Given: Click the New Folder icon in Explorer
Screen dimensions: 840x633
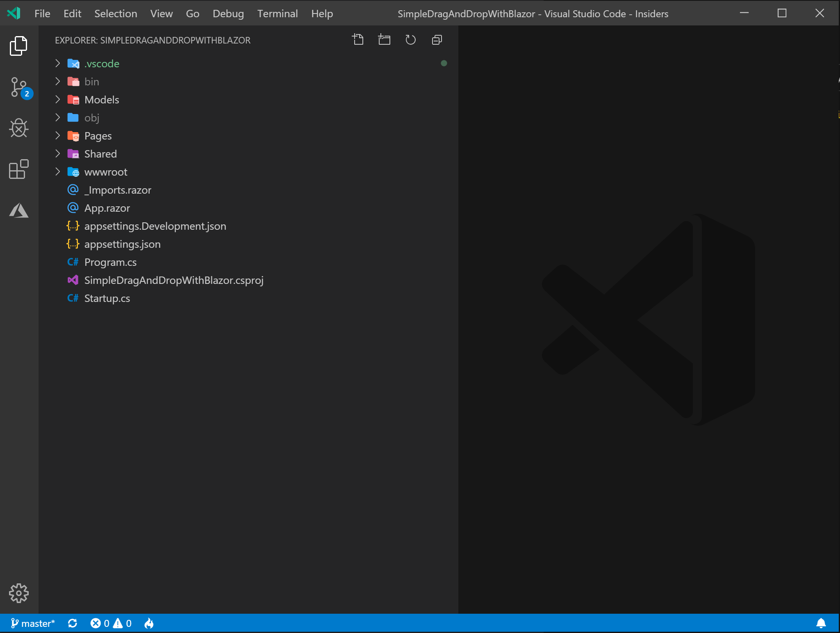Looking at the screenshot, I should 384,40.
